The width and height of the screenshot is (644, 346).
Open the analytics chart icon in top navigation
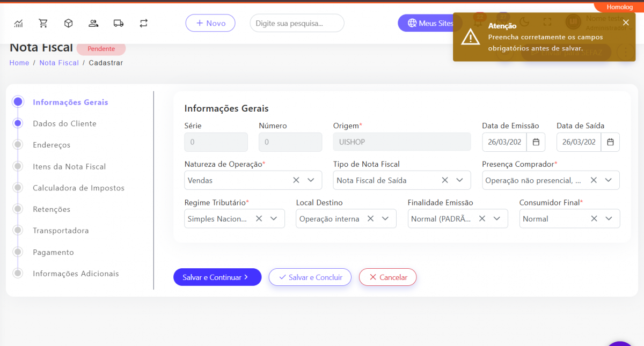pos(18,23)
